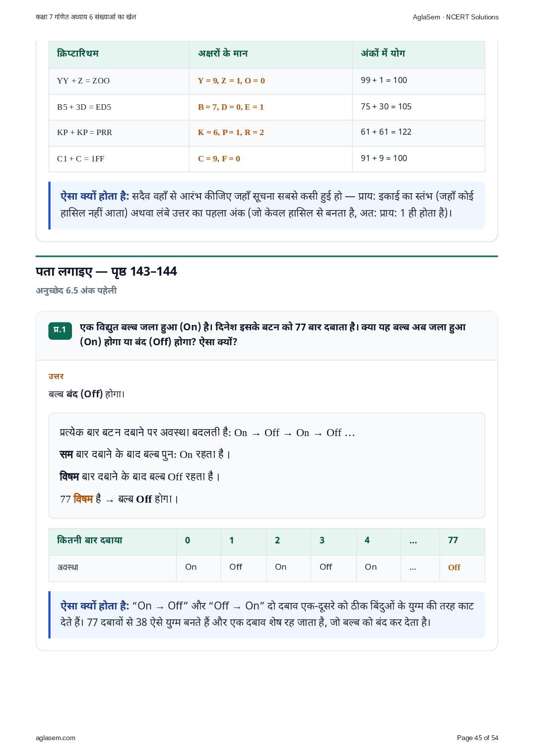Click the chapter title in page header
The width and height of the screenshot is (534, 756).
[86, 17]
